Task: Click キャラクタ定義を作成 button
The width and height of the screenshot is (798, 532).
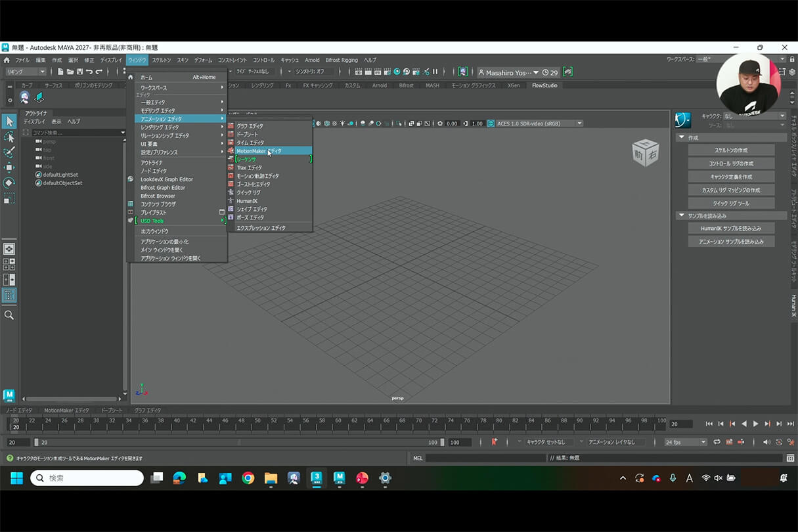Action: [x=731, y=177]
